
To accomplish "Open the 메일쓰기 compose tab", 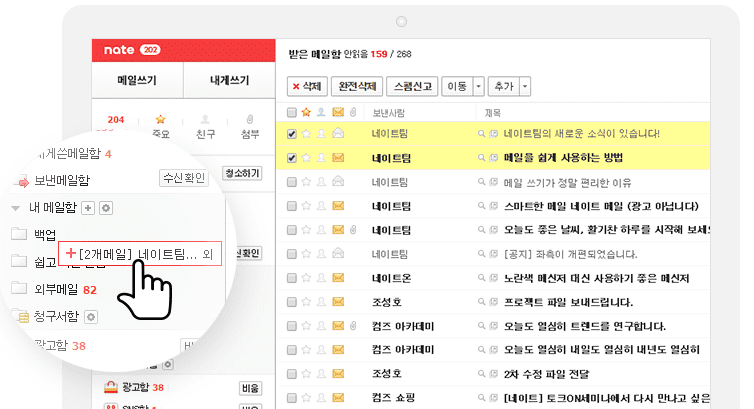I will (137, 80).
